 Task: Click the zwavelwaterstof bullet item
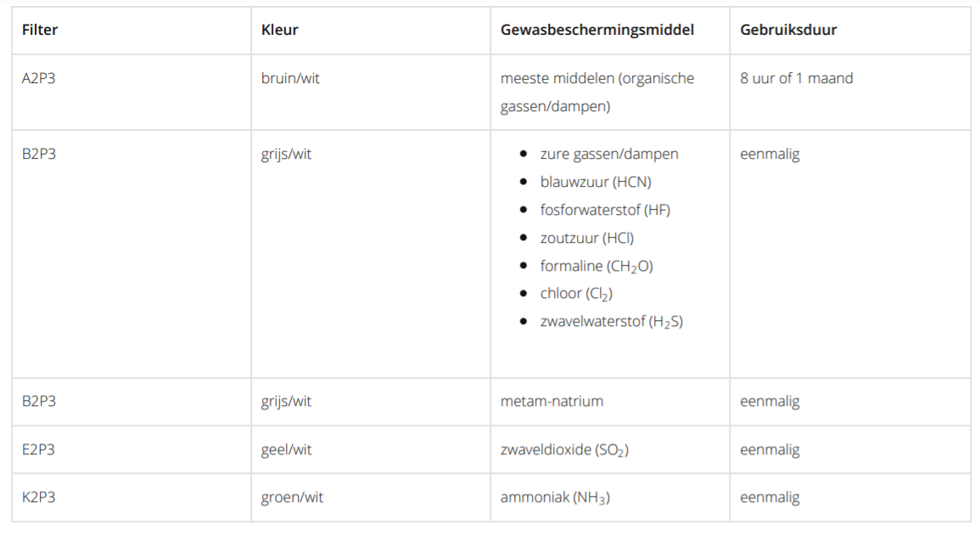pos(611,322)
